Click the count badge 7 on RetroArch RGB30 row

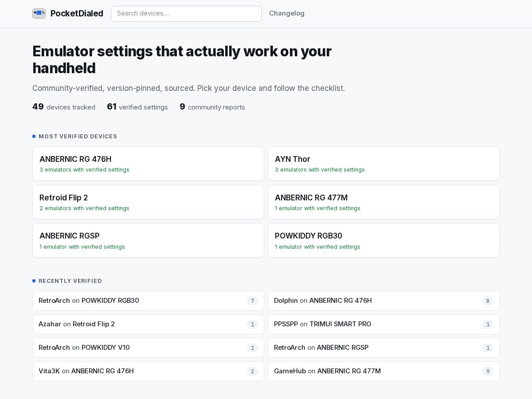pyautogui.click(x=252, y=301)
